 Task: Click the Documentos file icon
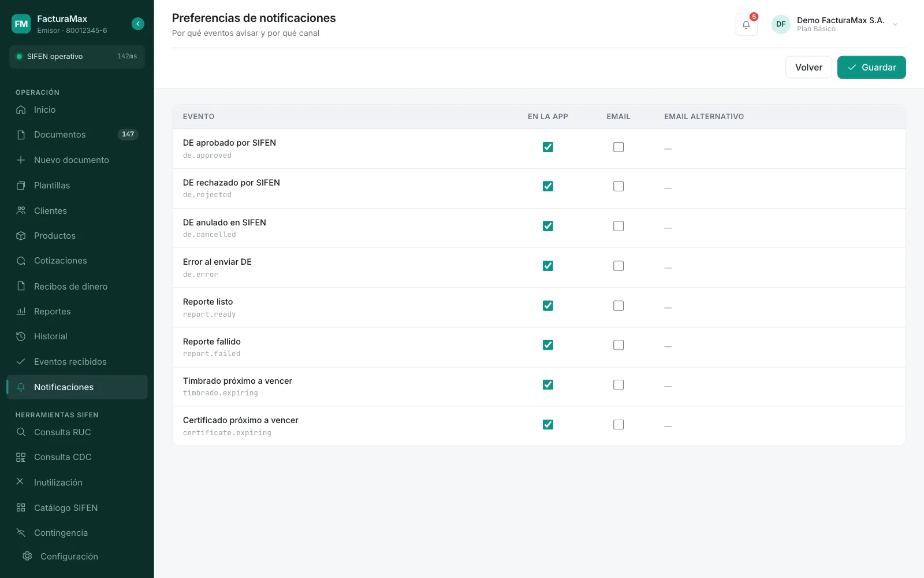click(21, 135)
